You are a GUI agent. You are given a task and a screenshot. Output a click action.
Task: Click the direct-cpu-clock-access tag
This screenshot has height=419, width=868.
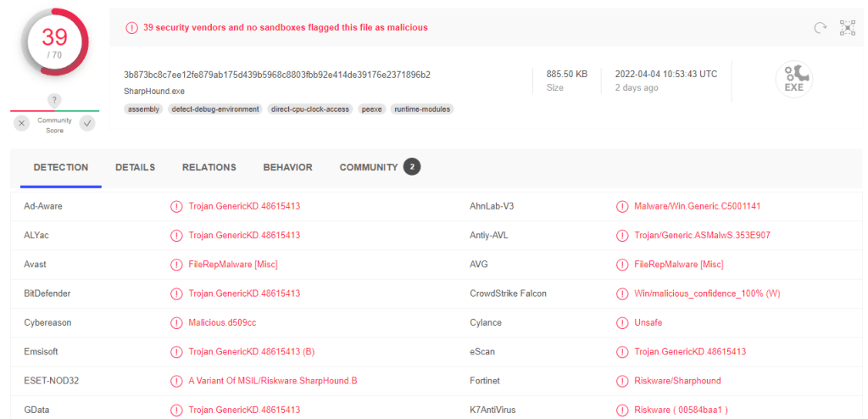click(x=311, y=109)
